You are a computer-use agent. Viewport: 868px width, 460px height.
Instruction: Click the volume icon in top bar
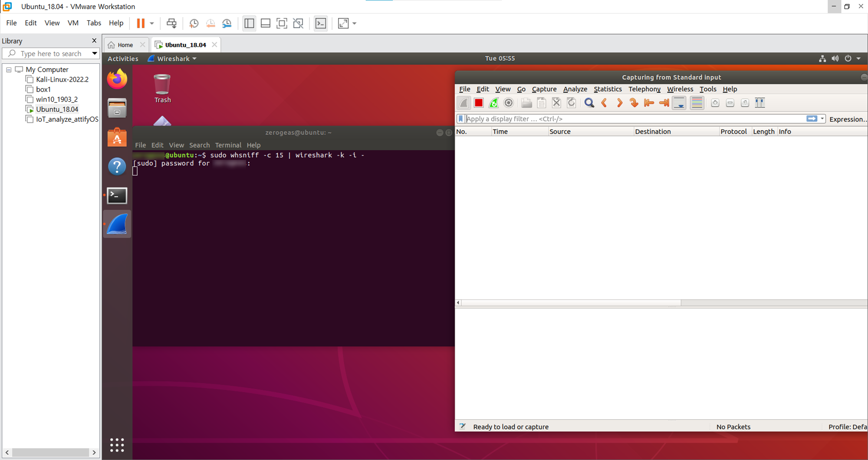[835, 59]
